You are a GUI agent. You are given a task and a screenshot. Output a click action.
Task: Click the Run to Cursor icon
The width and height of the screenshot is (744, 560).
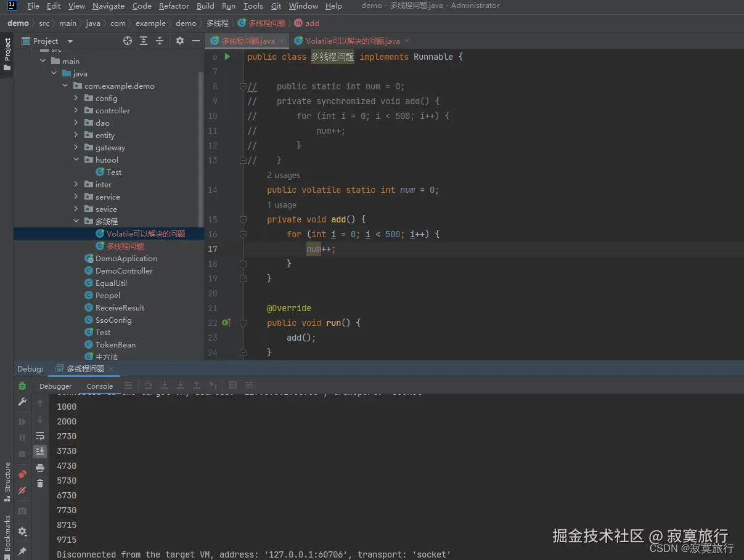[213, 386]
